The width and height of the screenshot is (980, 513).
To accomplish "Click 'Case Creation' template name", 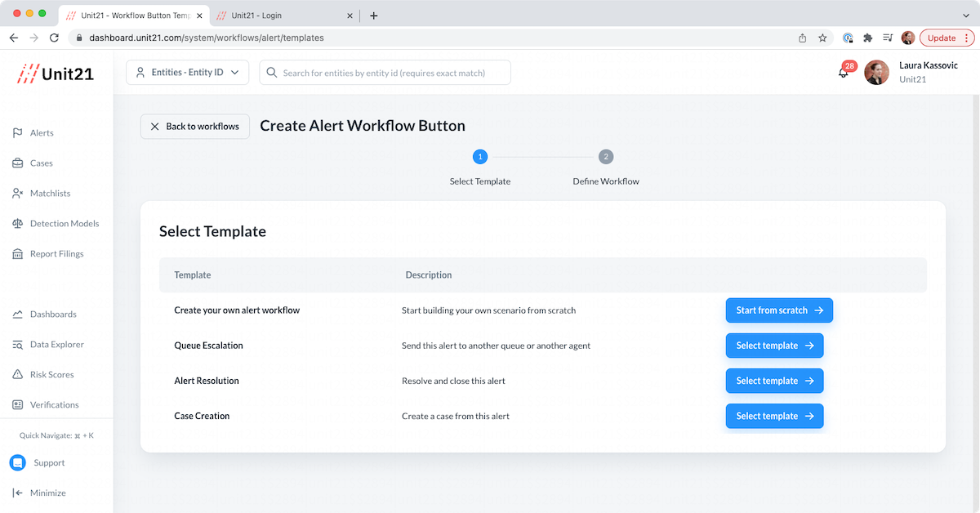I will [x=202, y=416].
